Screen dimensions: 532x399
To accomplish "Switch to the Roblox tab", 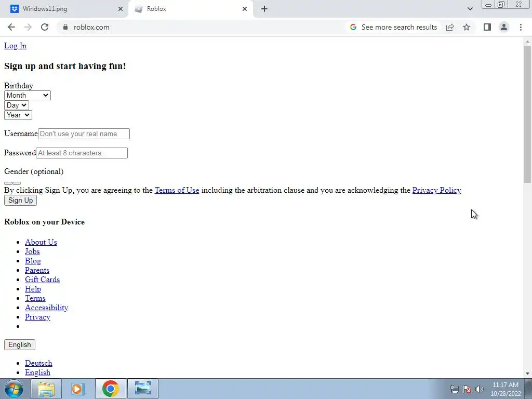I will coord(190,9).
